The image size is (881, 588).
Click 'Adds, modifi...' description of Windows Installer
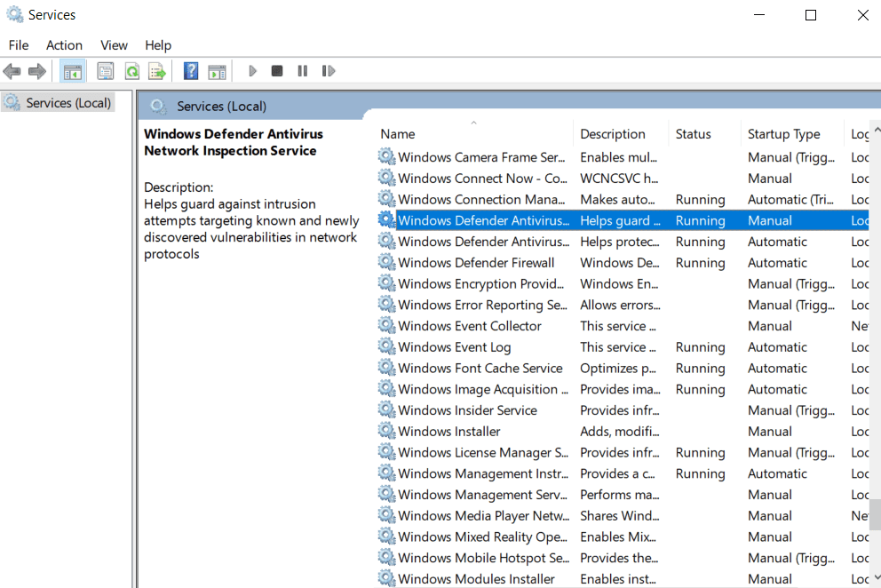pyautogui.click(x=620, y=431)
